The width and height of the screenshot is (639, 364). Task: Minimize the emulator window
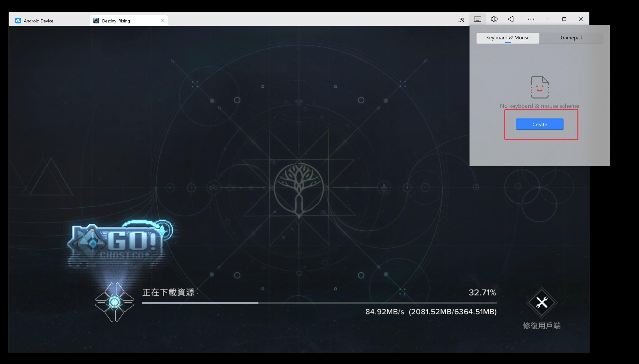(x=548, y=19)
